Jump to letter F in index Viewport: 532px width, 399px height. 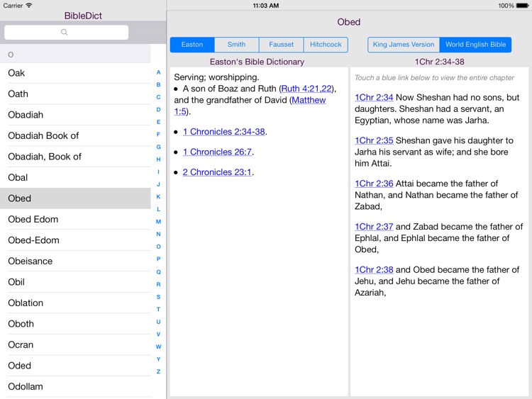tap(158, 135)
